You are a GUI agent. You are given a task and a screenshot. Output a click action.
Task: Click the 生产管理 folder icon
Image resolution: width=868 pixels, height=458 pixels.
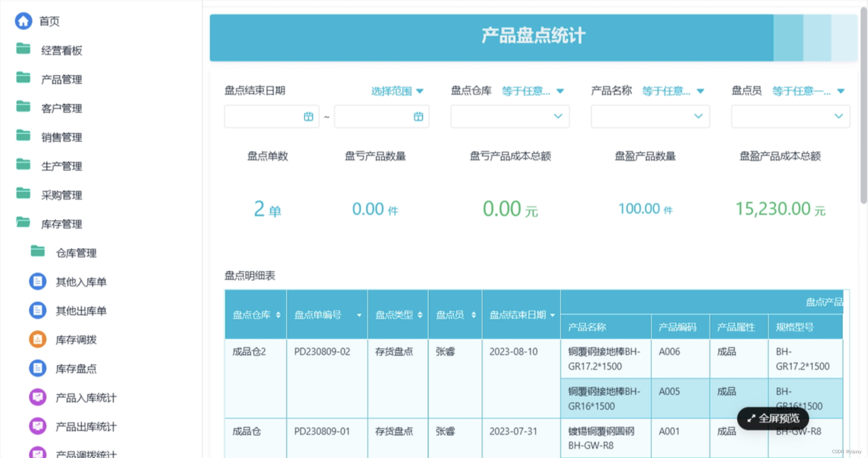pos(23,164)
